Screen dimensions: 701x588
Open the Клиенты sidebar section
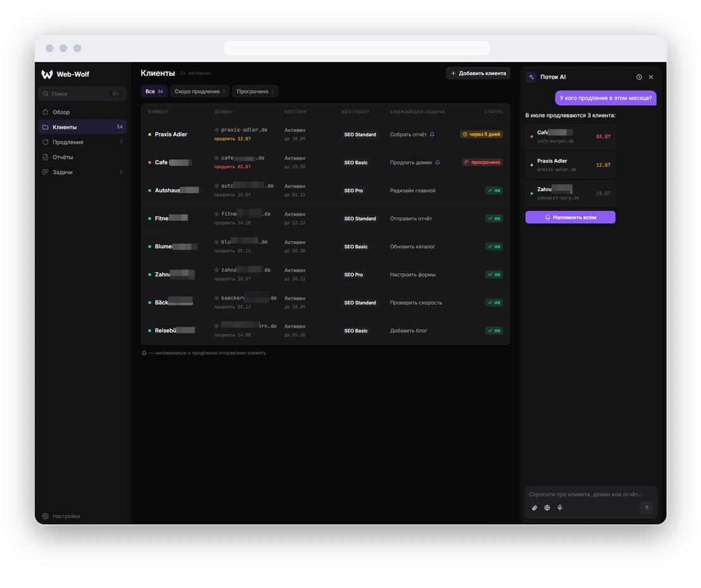pyautogui.click(x=82, y=127)
